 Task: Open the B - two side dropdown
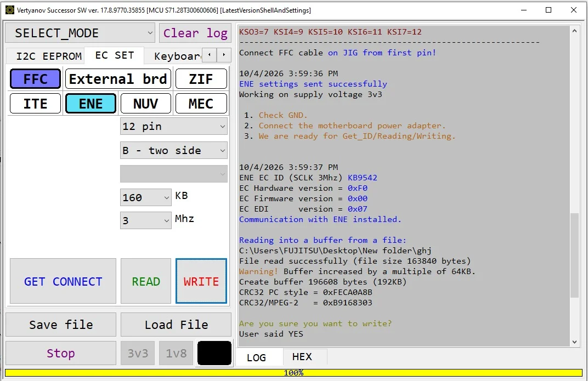coord(174,150)
